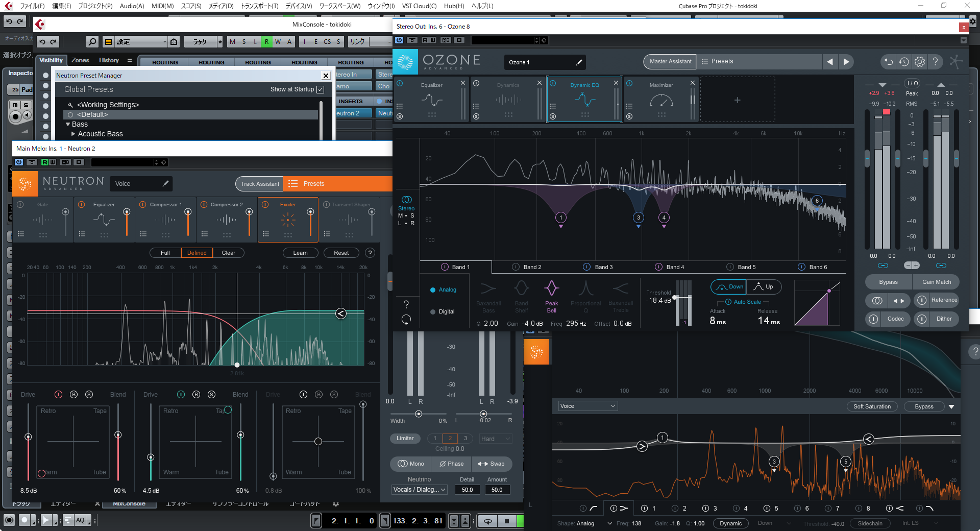Expand the Bass preset folder

68,124
